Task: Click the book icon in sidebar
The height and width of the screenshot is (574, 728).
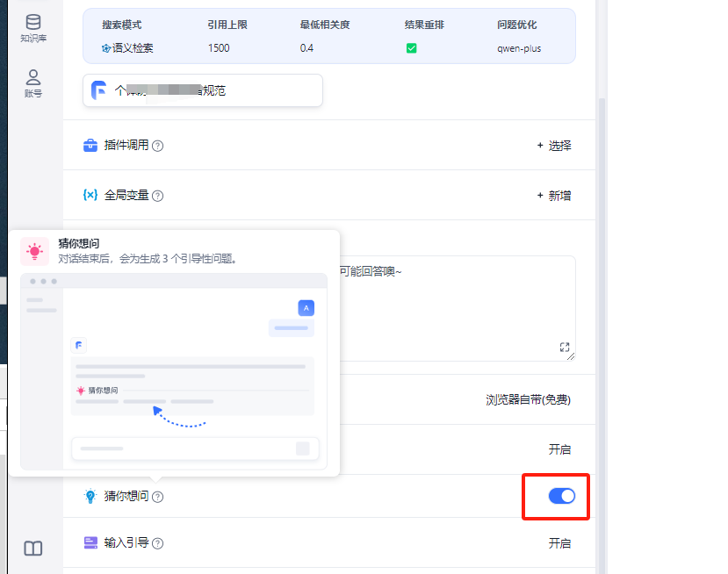Action: coord(32,549)
